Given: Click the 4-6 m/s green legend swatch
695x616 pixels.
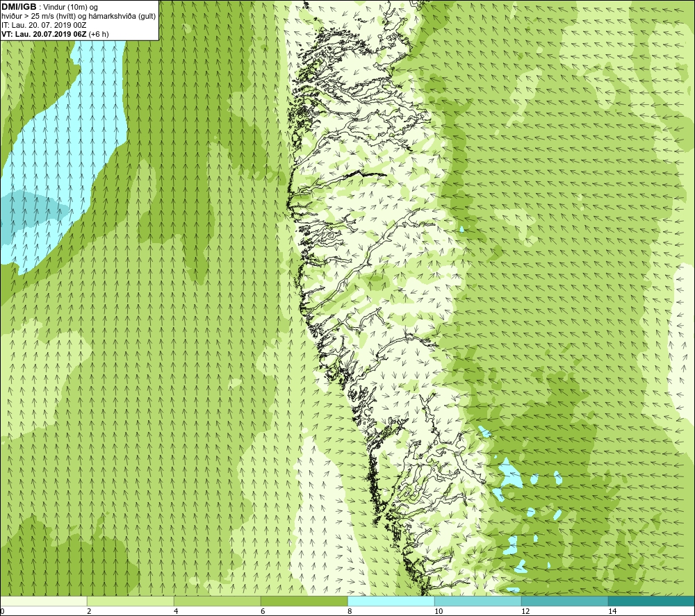Looking at the screenshot, I should pyautogui.click(x=217, y=601).
